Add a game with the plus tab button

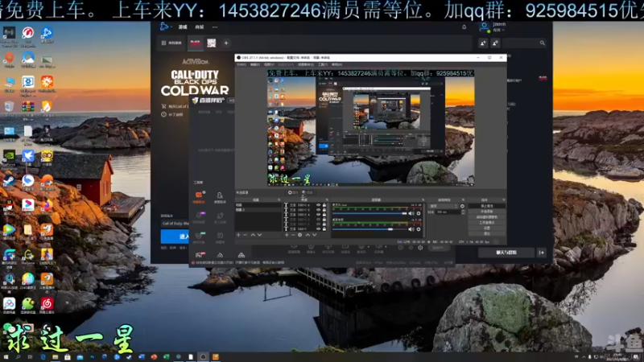pos(226,43)
